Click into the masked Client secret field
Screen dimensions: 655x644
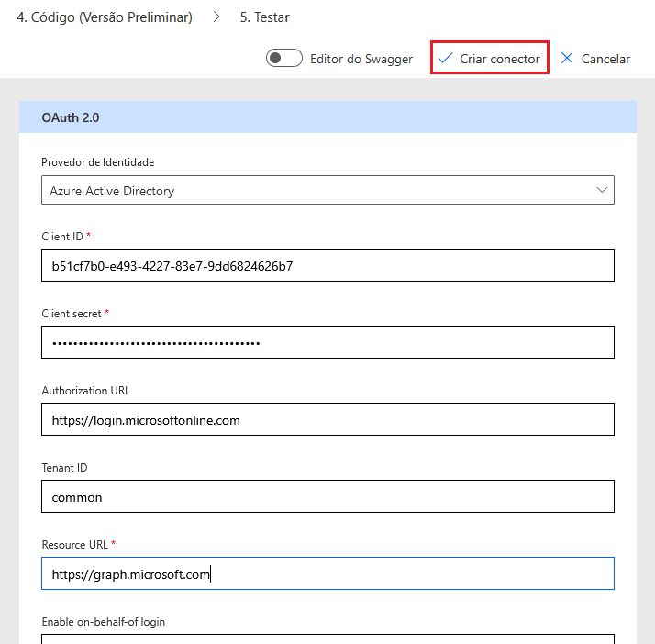[327, 343]
